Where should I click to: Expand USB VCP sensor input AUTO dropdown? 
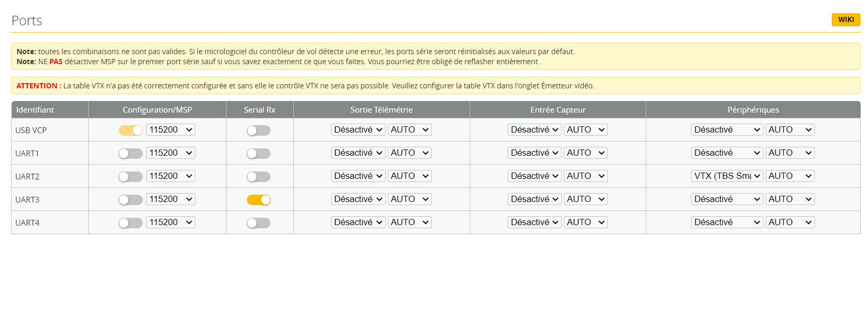tap(585, 130)
